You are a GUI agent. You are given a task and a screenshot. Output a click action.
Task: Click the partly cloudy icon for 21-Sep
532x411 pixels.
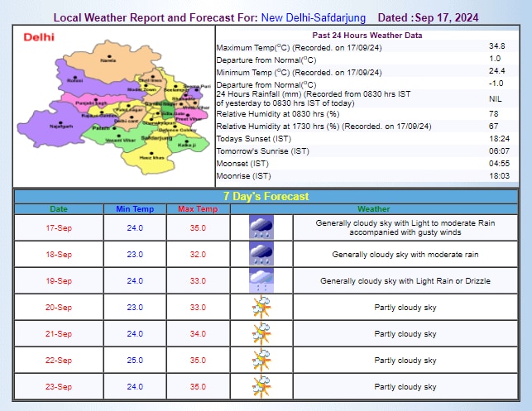click(261, 334)
